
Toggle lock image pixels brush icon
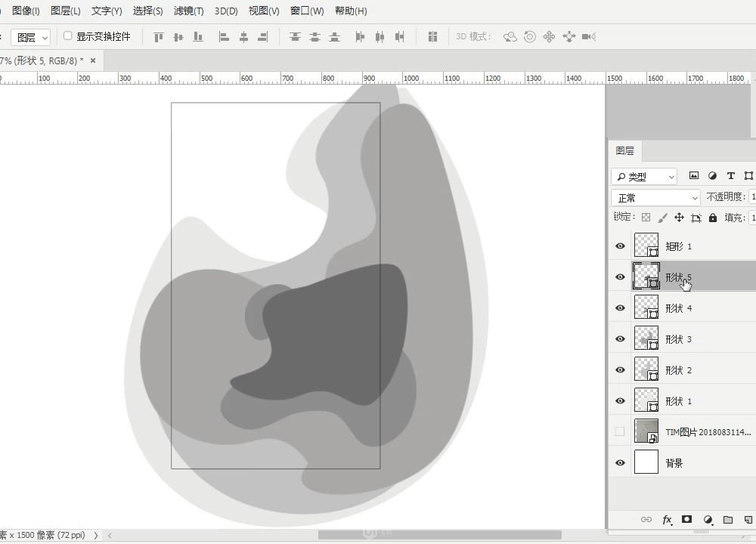click(662, 218)
